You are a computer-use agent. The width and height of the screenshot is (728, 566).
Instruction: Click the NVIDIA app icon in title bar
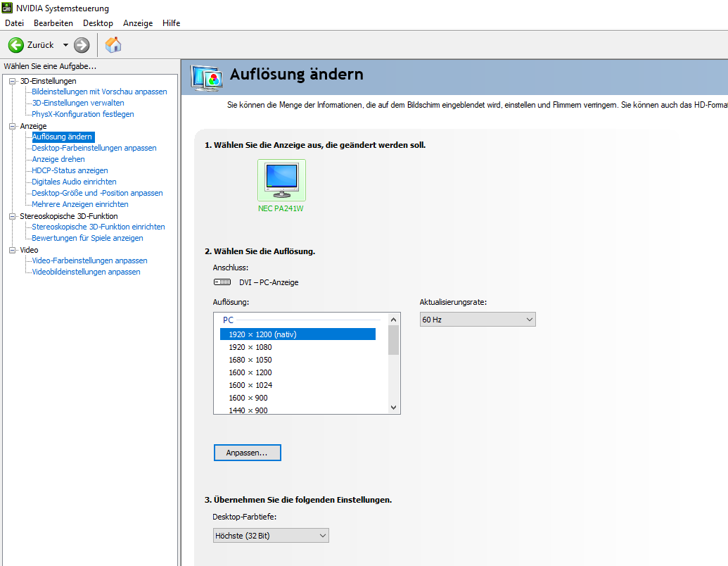[7, 8]
